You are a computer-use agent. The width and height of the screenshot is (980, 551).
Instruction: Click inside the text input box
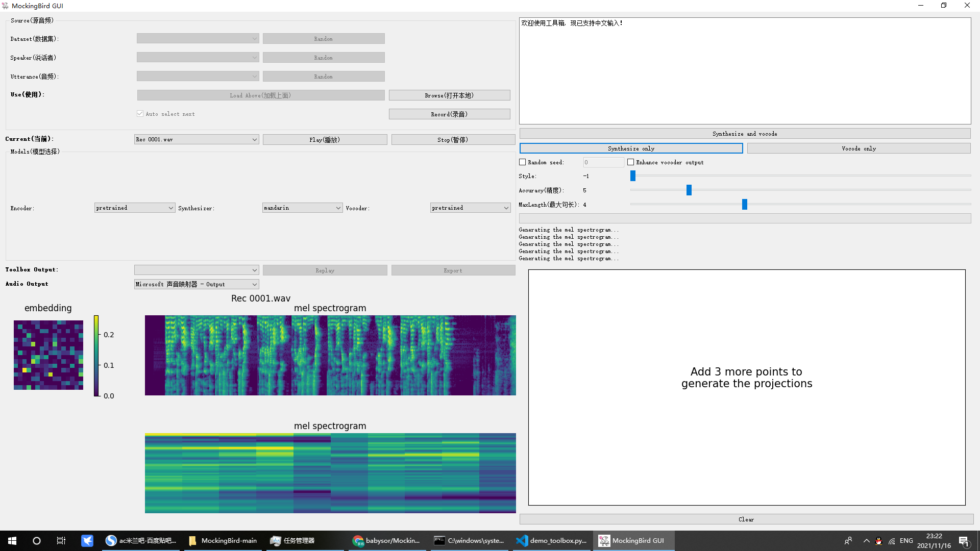(745, 71)
